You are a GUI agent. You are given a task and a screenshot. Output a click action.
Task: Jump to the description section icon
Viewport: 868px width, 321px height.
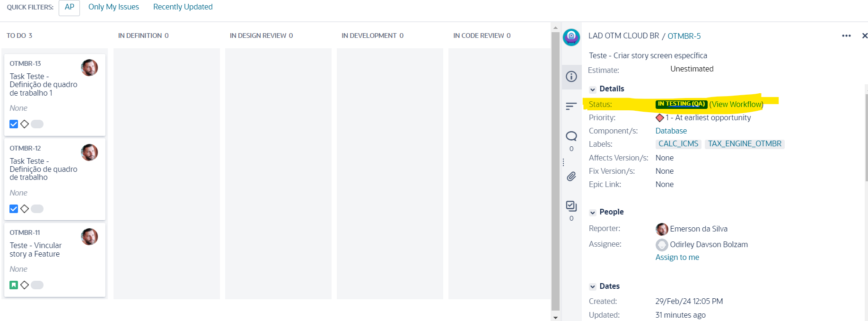click(x=571, y=106)
